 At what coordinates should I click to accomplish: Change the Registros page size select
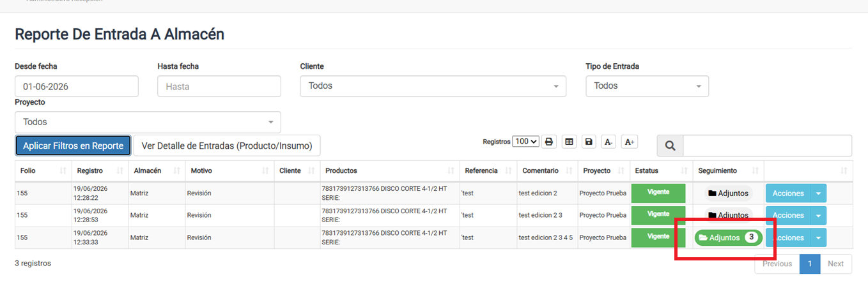pos(526,142)
